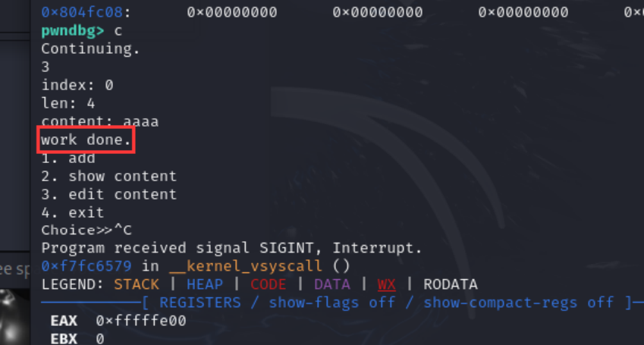The width and height of the screenshot is (644, 345).
Task: Click the "2. show content" menu line
Action: pos(108,176)
